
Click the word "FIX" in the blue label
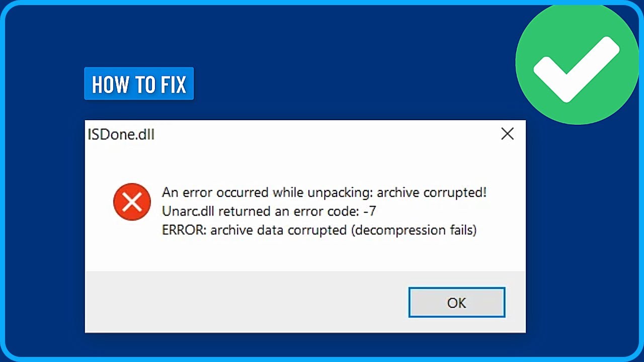(173, 84)
